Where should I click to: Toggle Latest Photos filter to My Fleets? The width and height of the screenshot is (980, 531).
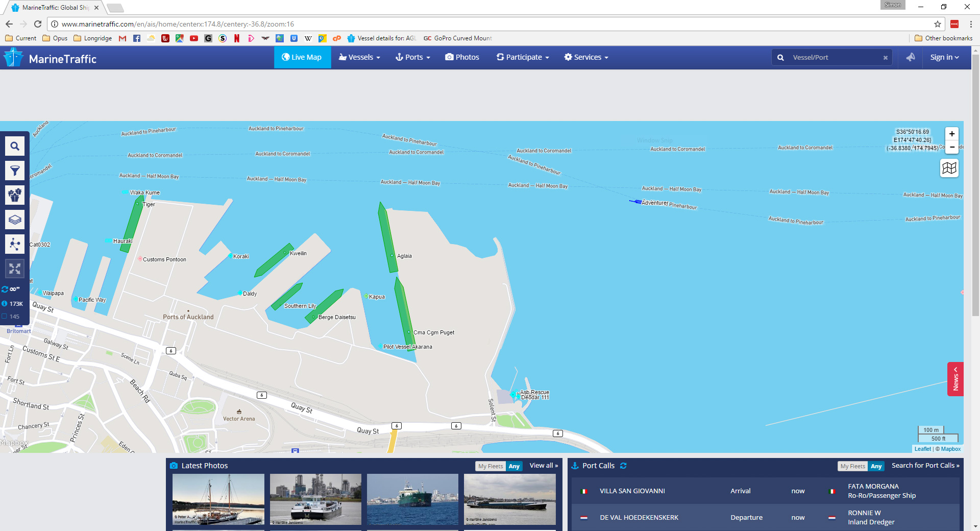[x=490, y=466]
